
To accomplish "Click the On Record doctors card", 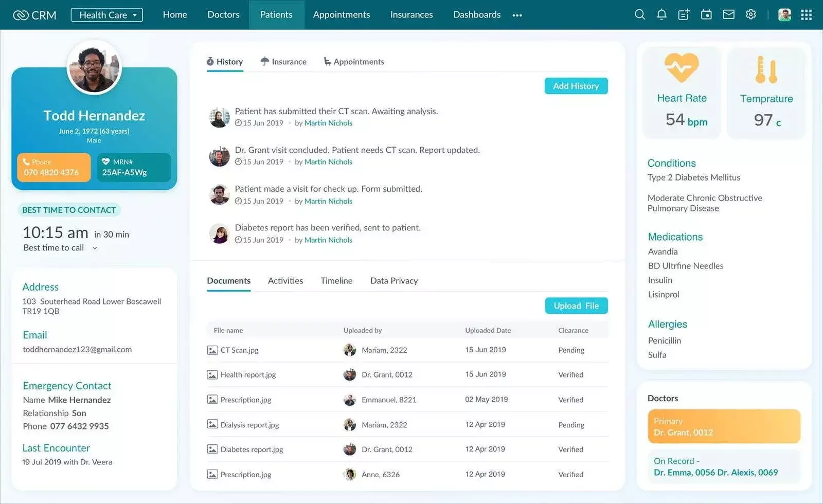I will [724, 466].
